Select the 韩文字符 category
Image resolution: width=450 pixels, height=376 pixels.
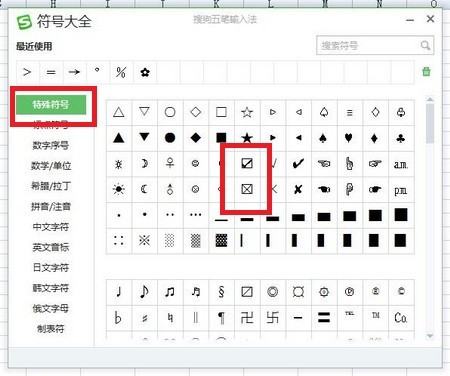pyautogui.click(x=51, y=288)
